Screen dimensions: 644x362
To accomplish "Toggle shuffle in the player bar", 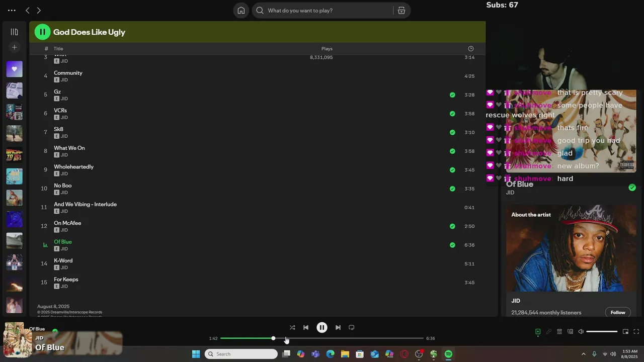I will (x=292, y=327).
